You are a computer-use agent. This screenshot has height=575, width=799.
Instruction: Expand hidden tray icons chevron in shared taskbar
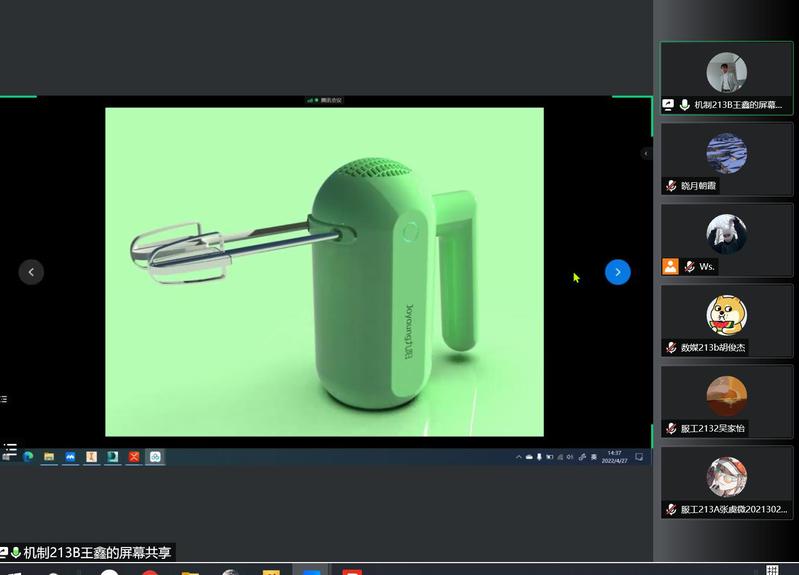pyautogui.click(x=519, y=457)
